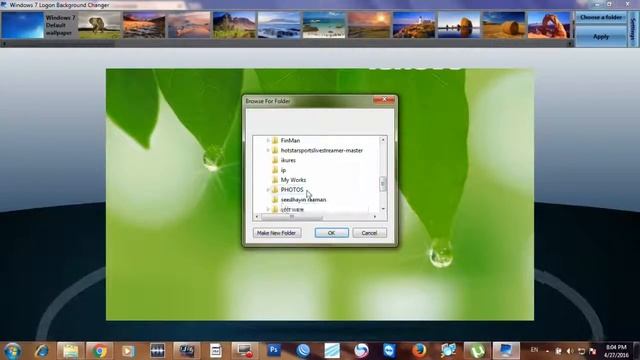Select the sunset wallpaper thumbnail
Screen dimensions: 640x360
click(369, 25)
